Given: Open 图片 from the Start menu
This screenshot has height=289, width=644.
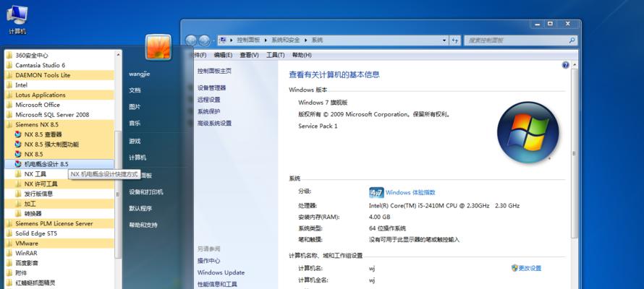Looking at the screenshot, I should [135, 107].
